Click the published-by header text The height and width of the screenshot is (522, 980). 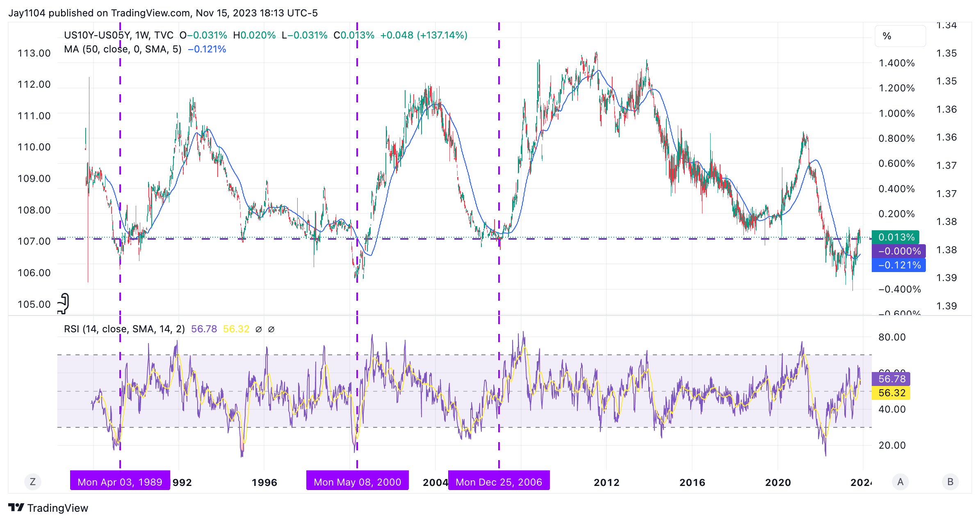pyautogui.click(x=163, y=13)
